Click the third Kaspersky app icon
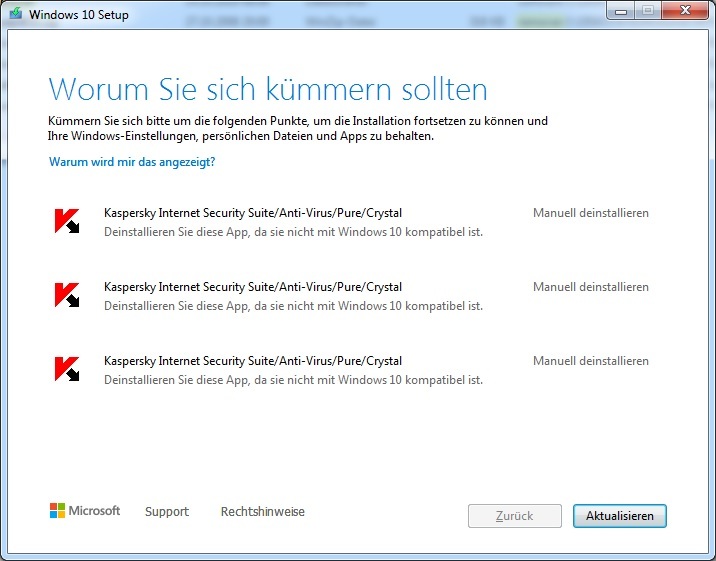Image resolution: width=716 pixels, height=561 pixels. pos(67,369)
